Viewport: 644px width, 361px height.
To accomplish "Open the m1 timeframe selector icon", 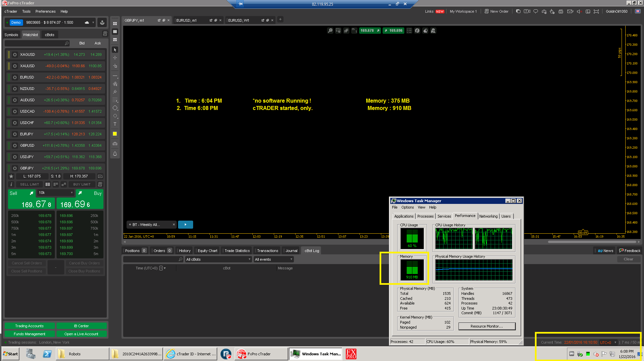I will (x=354, y=30).
